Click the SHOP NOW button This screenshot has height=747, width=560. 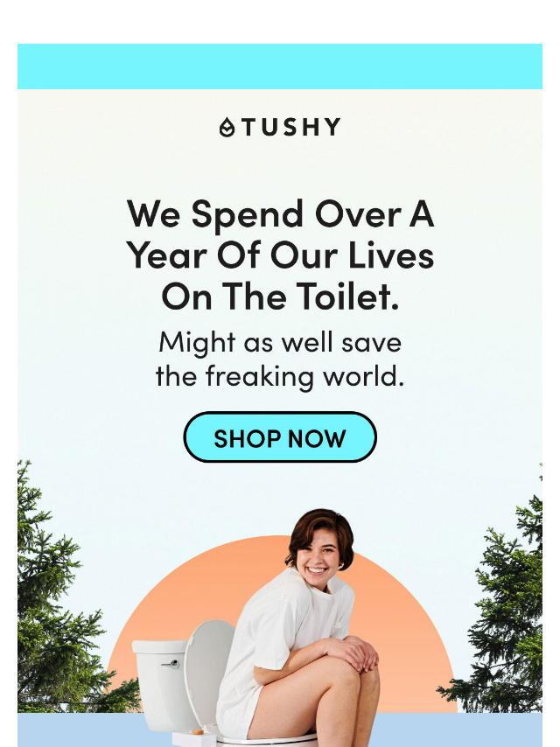pyautogui.click(x=280, y=437)
